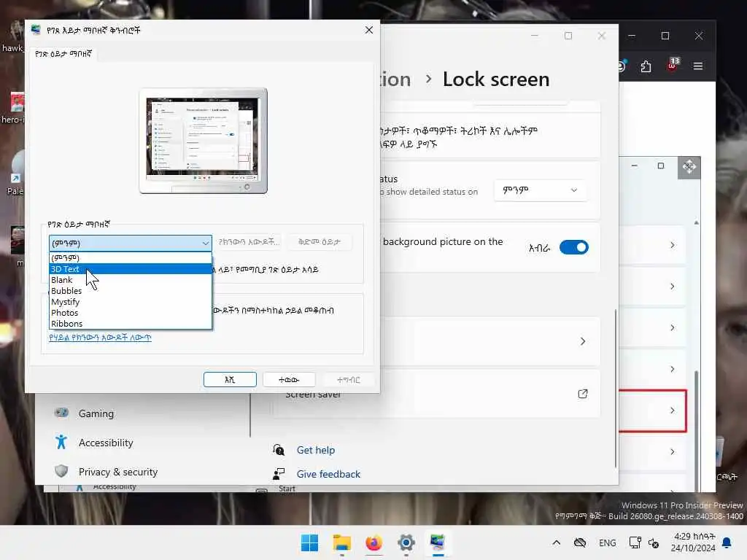Open Settings gear in taskbar
This screenshot has width=747, height=560.
point(406,542)
